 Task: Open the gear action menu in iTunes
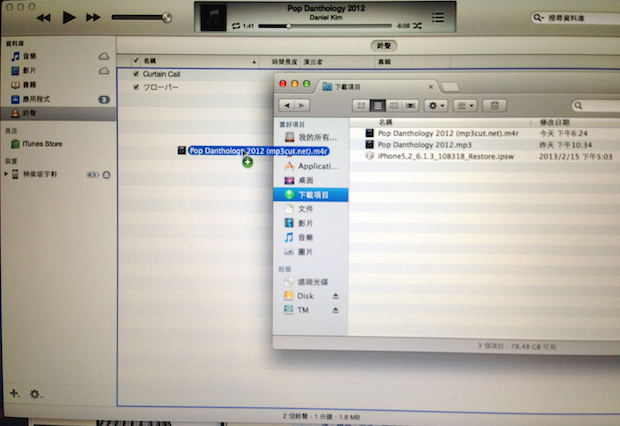35,394
